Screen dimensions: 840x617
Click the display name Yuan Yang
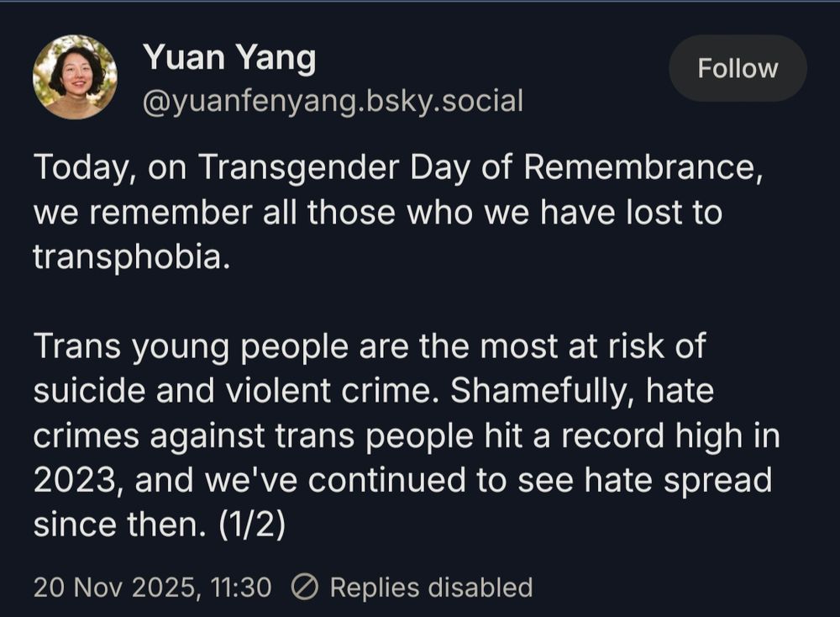coord(232,58)
